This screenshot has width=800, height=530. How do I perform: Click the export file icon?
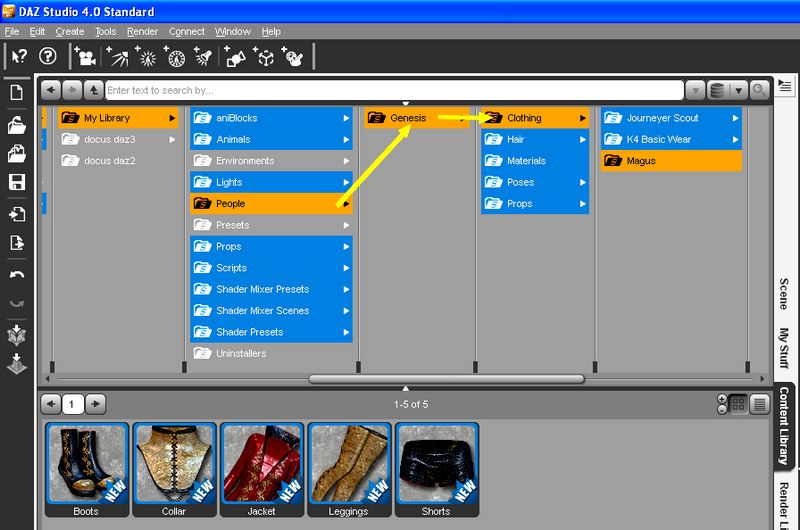coord(17,243)
